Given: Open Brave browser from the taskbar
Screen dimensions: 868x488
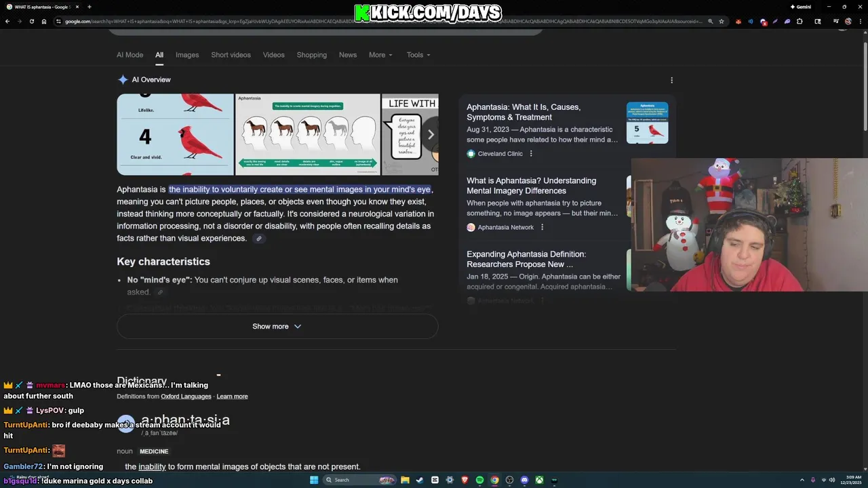Looking at the screenshot, I should (465, 480).
